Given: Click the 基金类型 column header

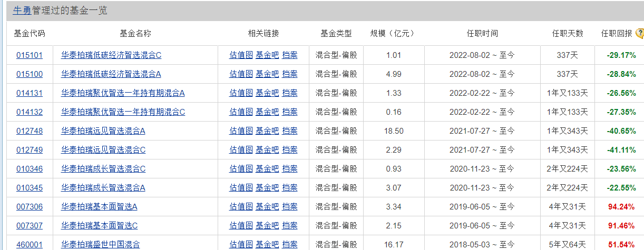Looking at the screenshot, I should click(x=336, y=33).
